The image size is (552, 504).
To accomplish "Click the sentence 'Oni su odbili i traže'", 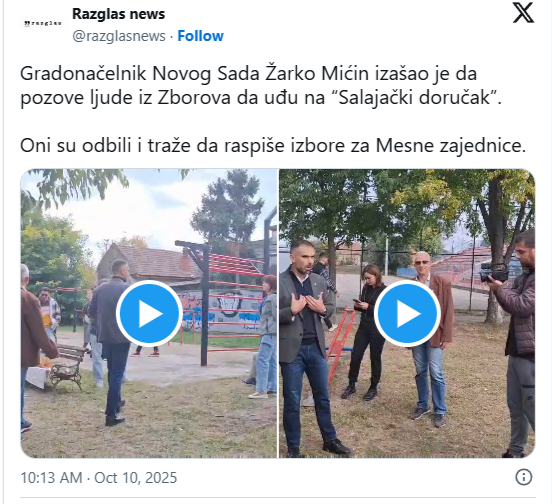I will point(273,146).
